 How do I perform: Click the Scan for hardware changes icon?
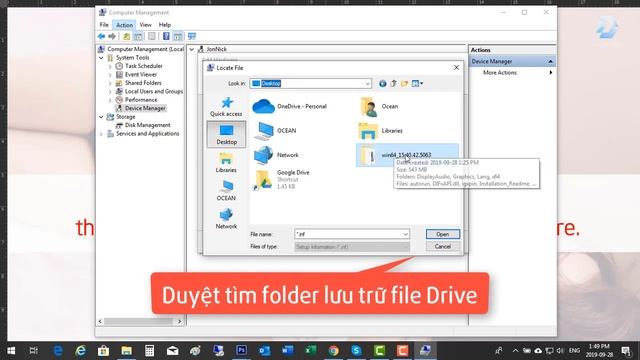192,36
